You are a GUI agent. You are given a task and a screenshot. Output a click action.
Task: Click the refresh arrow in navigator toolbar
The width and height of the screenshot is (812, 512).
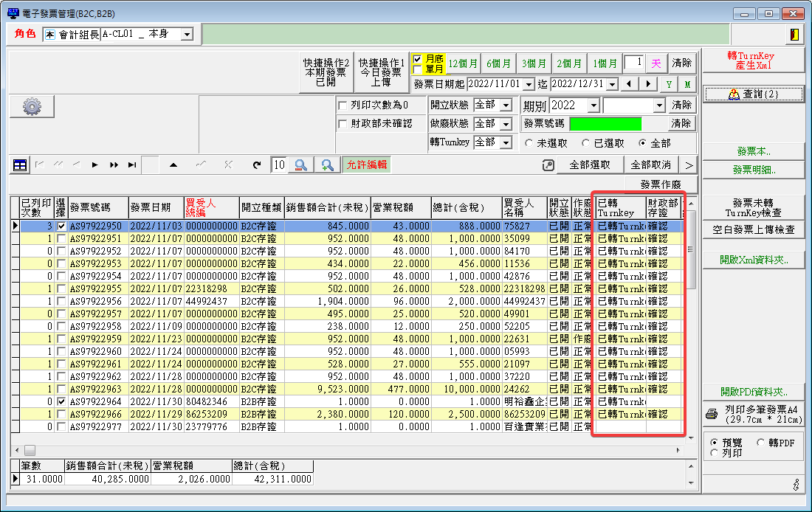256,165
